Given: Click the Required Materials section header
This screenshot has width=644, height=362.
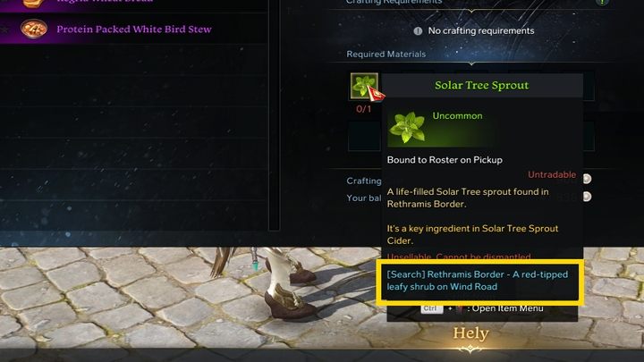Looking at the screenshot, I should coord(386,55).
